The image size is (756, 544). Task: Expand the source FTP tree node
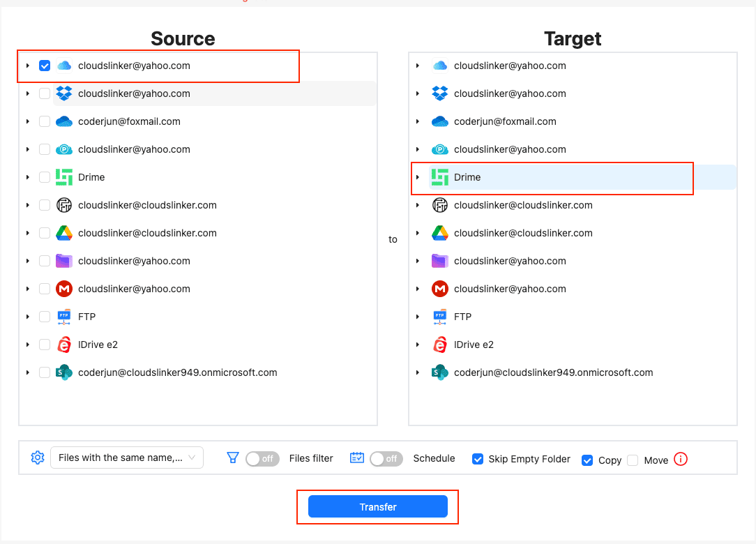(27, 317)
